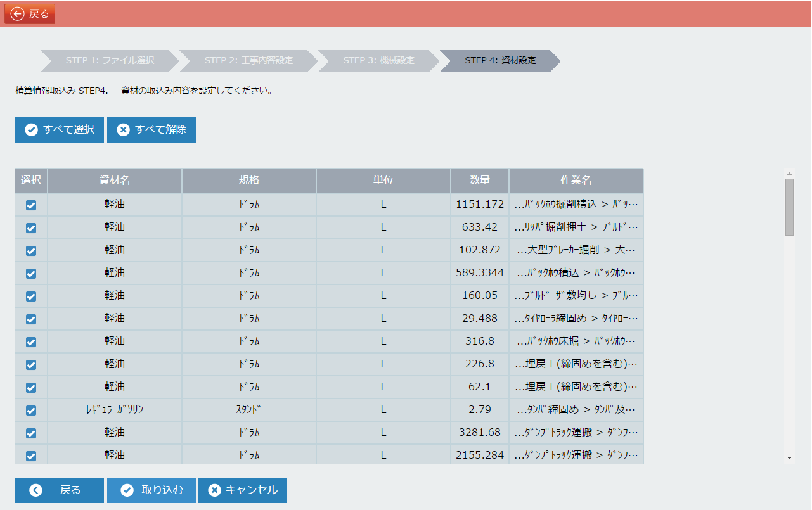Click the quantity cell 3281.68
The height and width of the screenshot is (510, 812).
[480, 433]
